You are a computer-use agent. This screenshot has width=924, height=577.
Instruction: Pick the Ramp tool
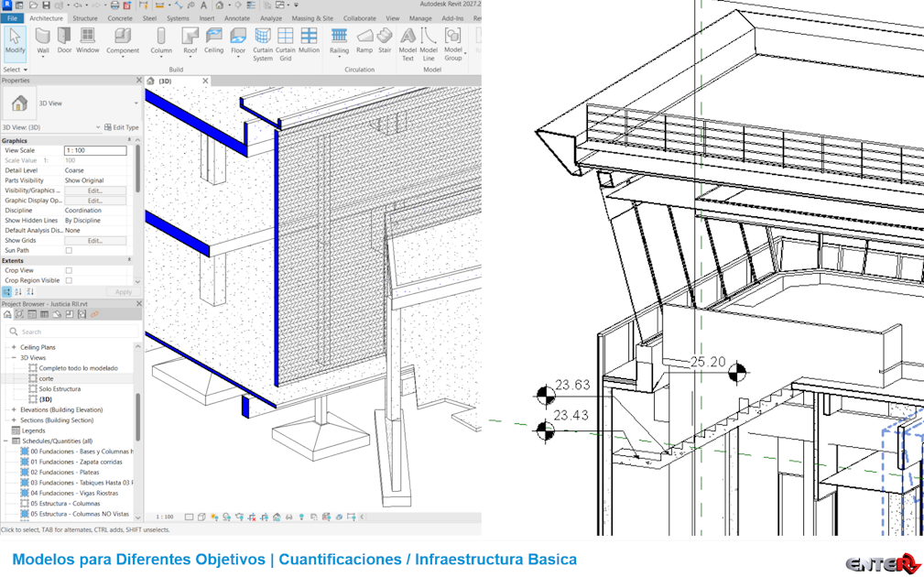point(364,40)
